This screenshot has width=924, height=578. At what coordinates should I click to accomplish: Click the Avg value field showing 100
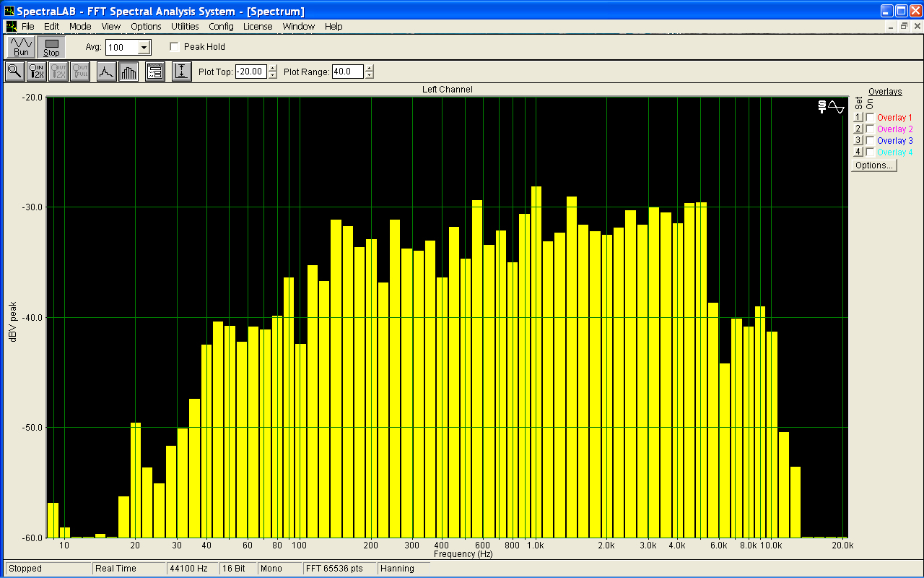point(121,48)
